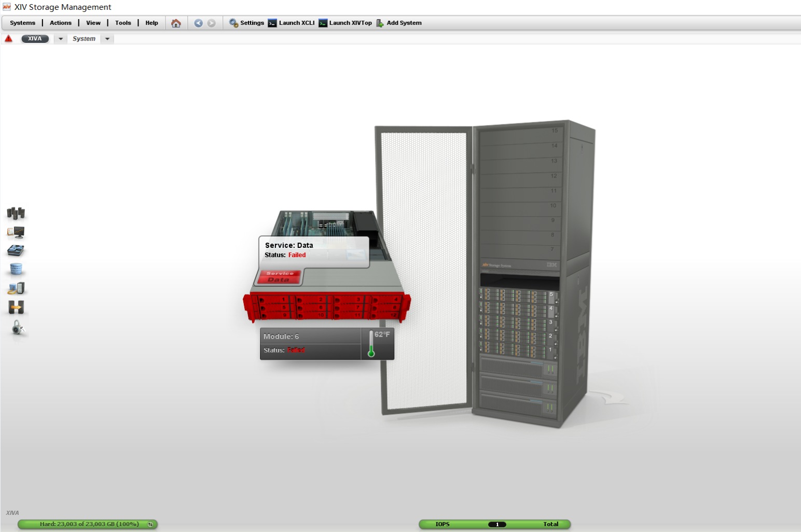Click the IOPS performance bar
Image resolution: width=801 pixels, height=532 pixels.
coord(494,524)
